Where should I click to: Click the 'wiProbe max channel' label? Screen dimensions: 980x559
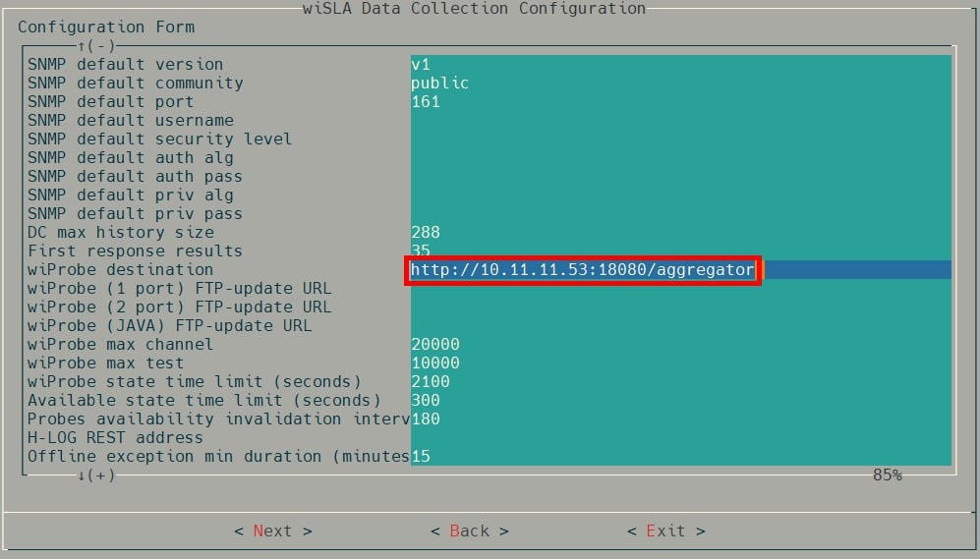(x=120, y=345)
